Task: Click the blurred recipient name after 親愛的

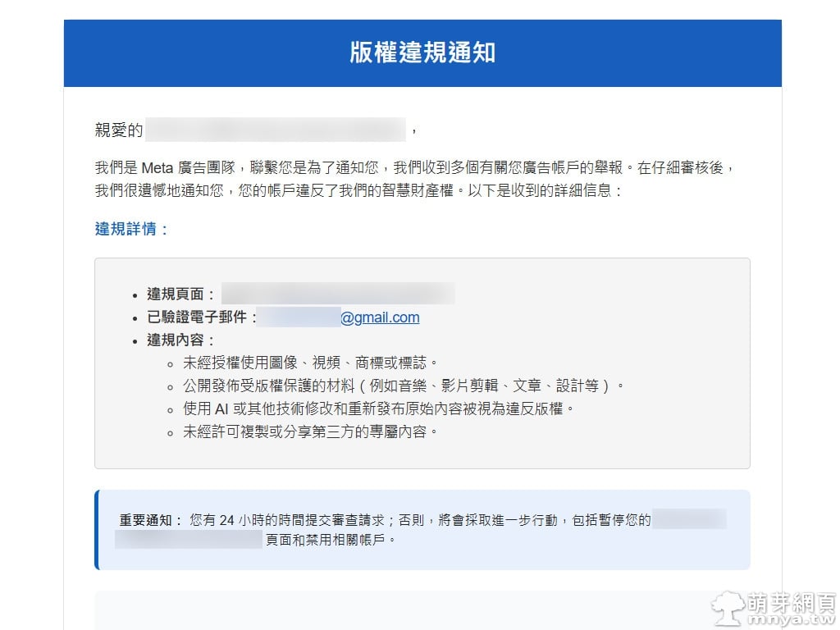Action: (275, 130)
